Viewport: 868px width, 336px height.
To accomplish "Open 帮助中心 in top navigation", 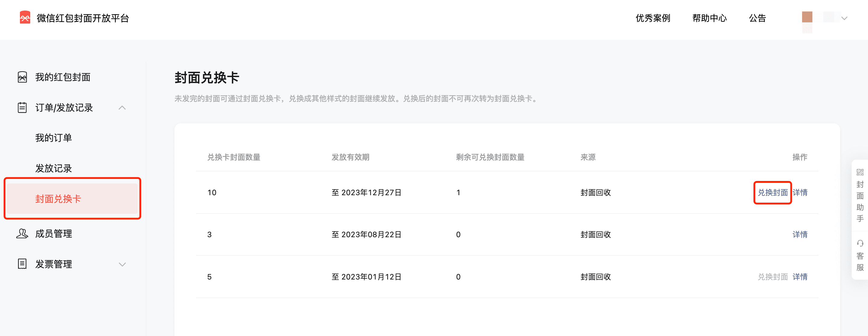I will [x=709, y=18].
